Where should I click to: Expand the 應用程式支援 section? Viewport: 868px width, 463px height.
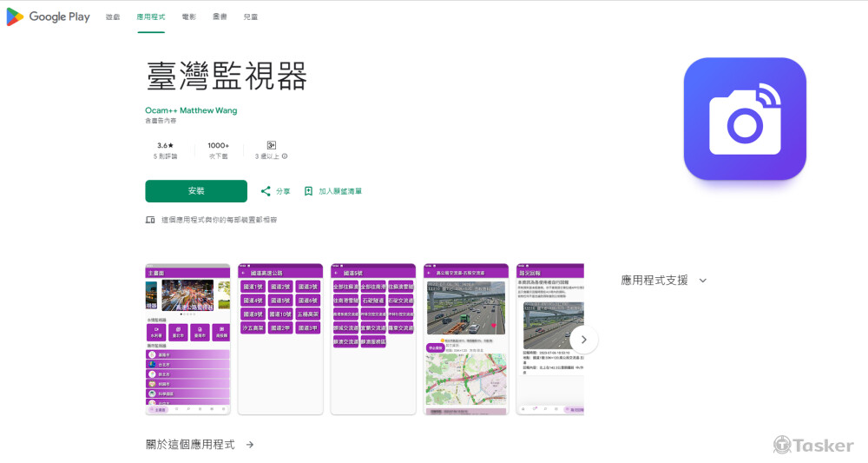[x=702, y=281]
